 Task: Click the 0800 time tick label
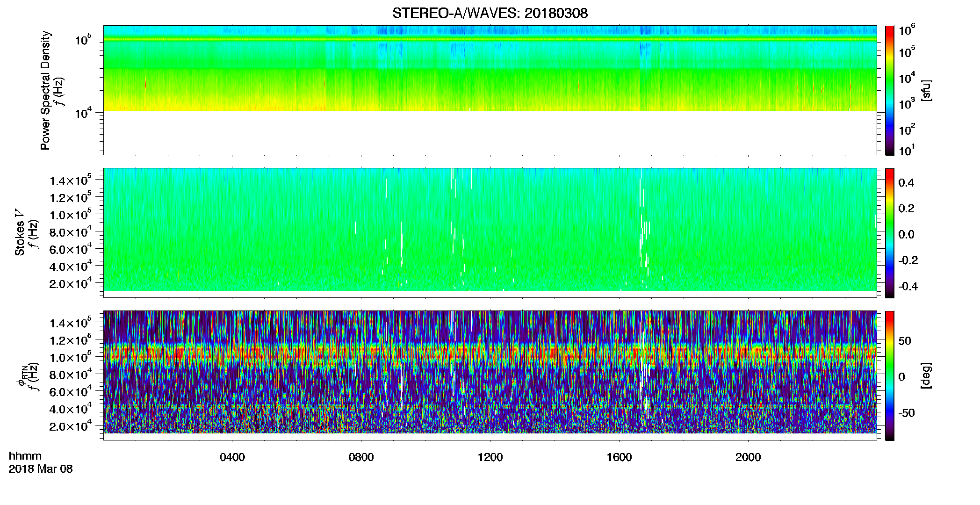361,457
